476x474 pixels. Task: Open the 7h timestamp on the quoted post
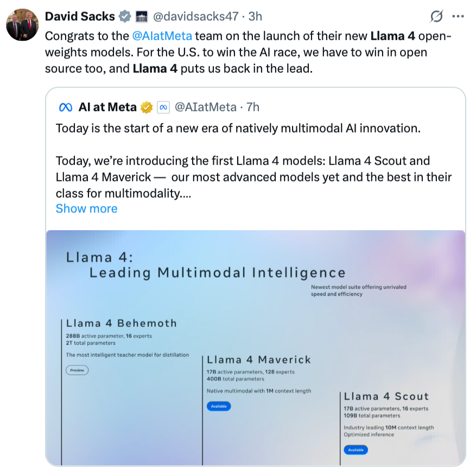tap(253, 107)
